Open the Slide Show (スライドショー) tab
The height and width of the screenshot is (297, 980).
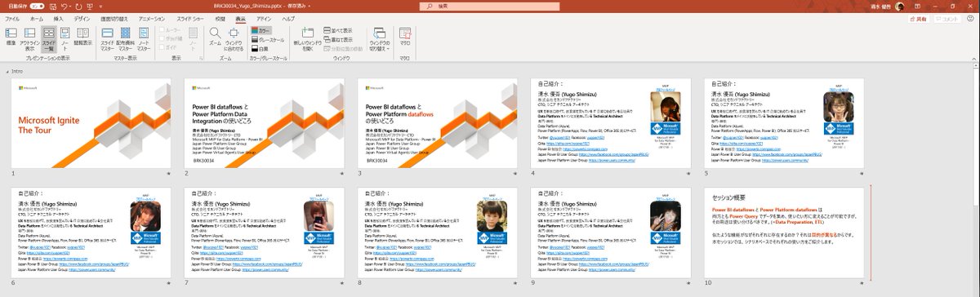coord(190,19)
